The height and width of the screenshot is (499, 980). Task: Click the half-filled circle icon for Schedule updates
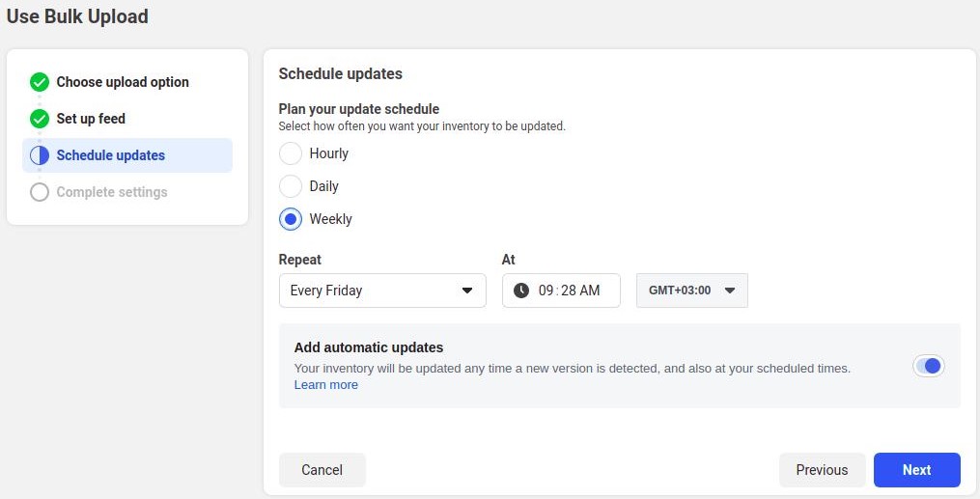coord(40,154)
